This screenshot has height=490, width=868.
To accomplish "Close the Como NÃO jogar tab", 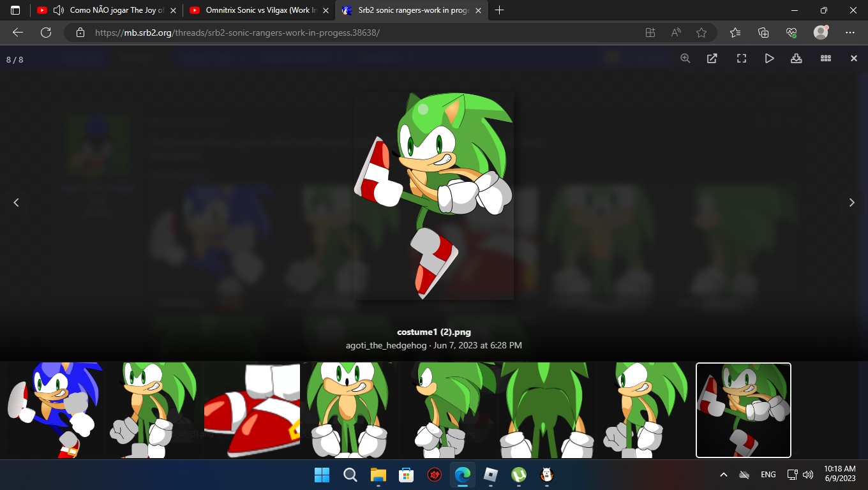I will coord(173,10).
